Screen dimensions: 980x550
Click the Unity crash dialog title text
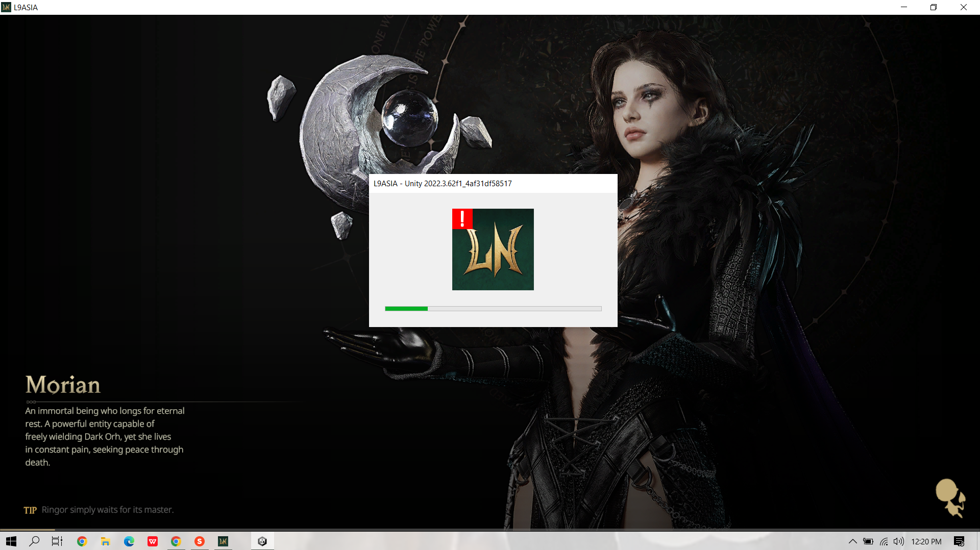(x=443, y=184)
